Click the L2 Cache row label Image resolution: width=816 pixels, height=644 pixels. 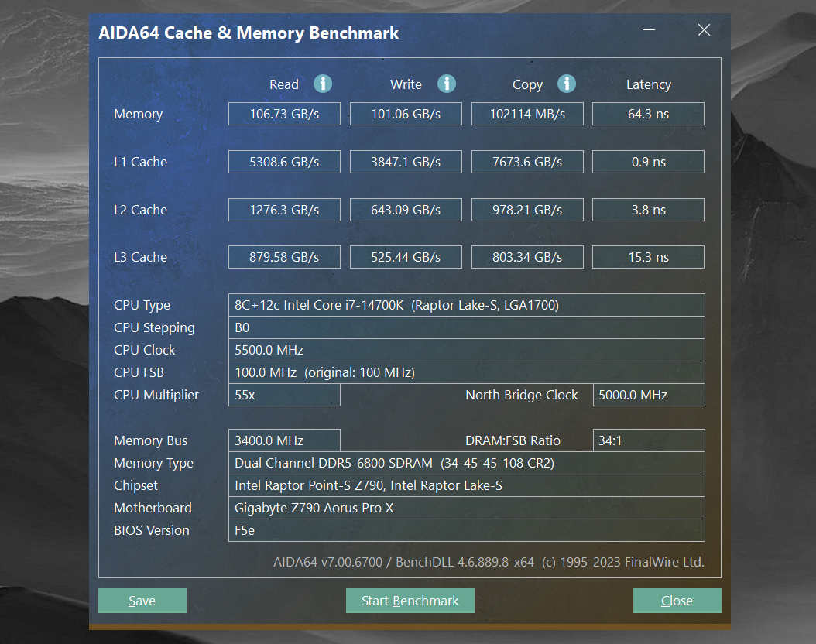click(140, 210)
